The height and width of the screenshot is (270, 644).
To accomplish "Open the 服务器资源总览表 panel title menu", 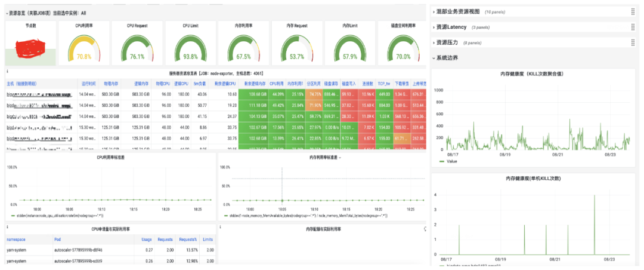I will (216, 73).
